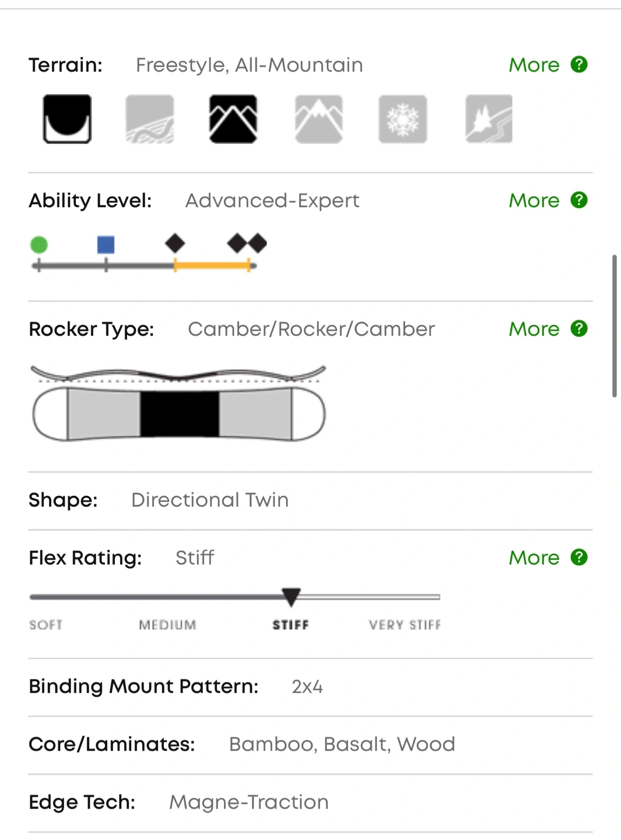Open More link for Ability Level
This screenshot has width=621, height=840.
pos(534,201)
